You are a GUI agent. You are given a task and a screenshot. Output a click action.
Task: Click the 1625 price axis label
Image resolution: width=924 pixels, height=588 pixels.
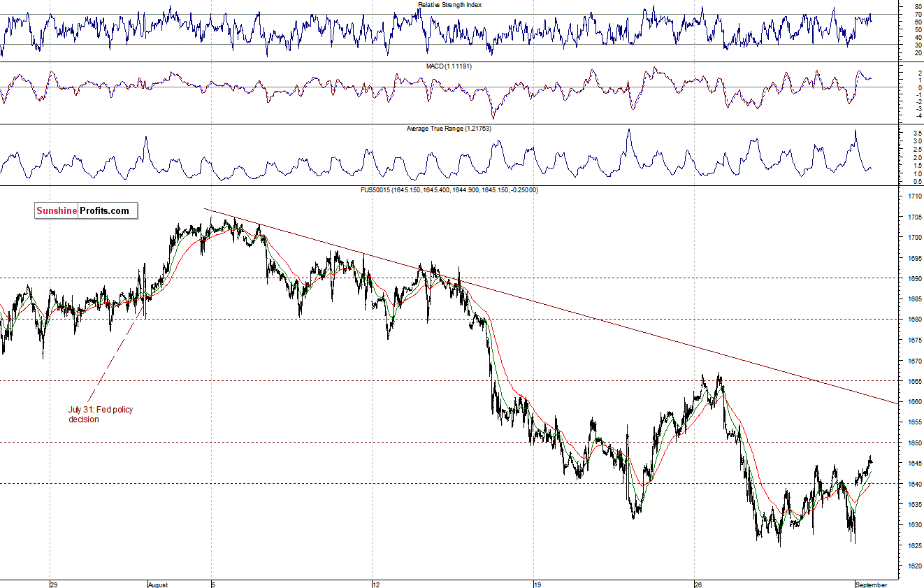click(914, 546)
